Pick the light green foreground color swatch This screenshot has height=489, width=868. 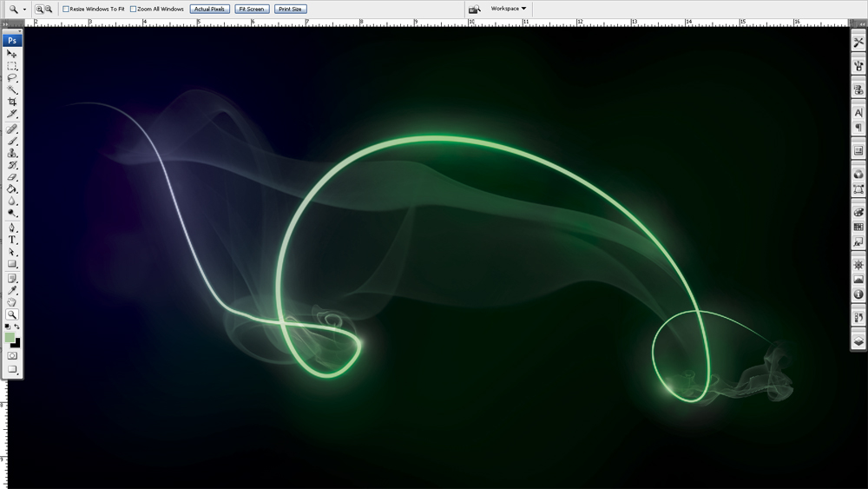click(10, 337)
